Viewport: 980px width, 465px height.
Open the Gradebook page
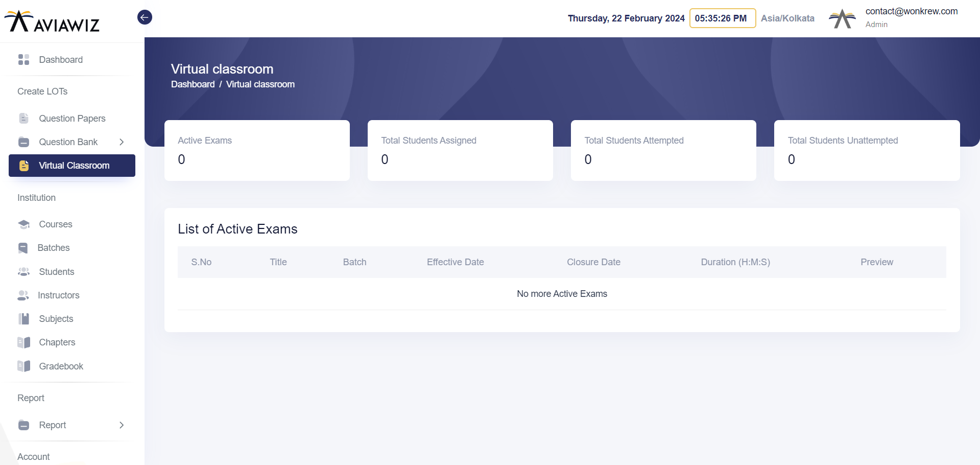[72, 366]
